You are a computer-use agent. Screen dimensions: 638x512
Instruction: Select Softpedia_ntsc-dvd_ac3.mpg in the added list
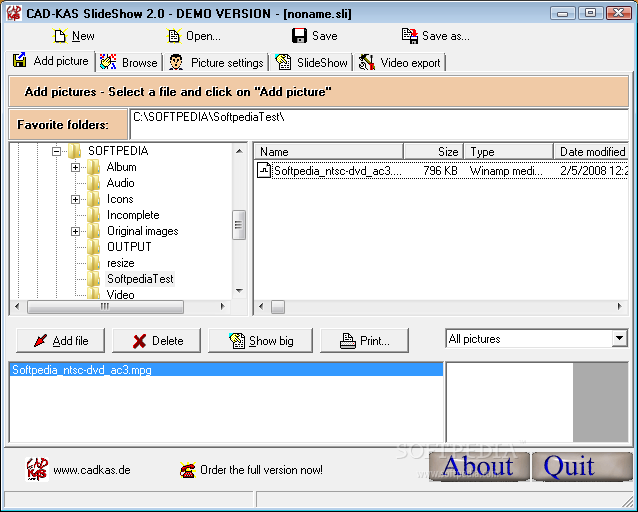coord(226,370)
